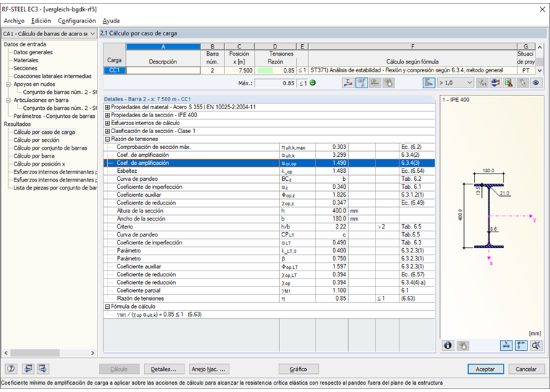Collapse the Apoyos en nudos tree node

point(9,84)
